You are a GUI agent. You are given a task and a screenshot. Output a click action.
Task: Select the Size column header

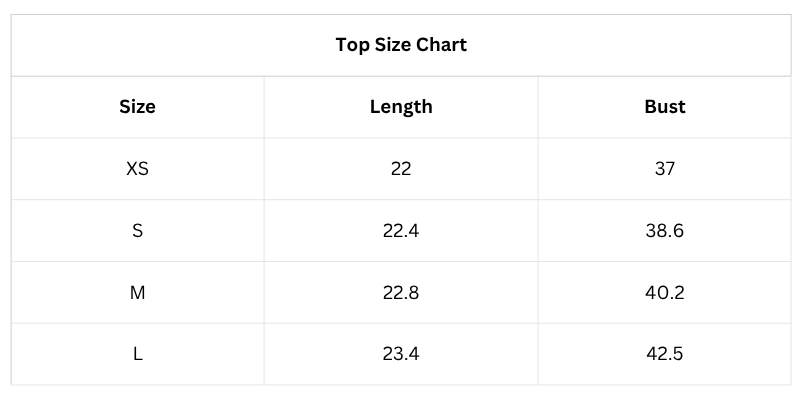138,107
